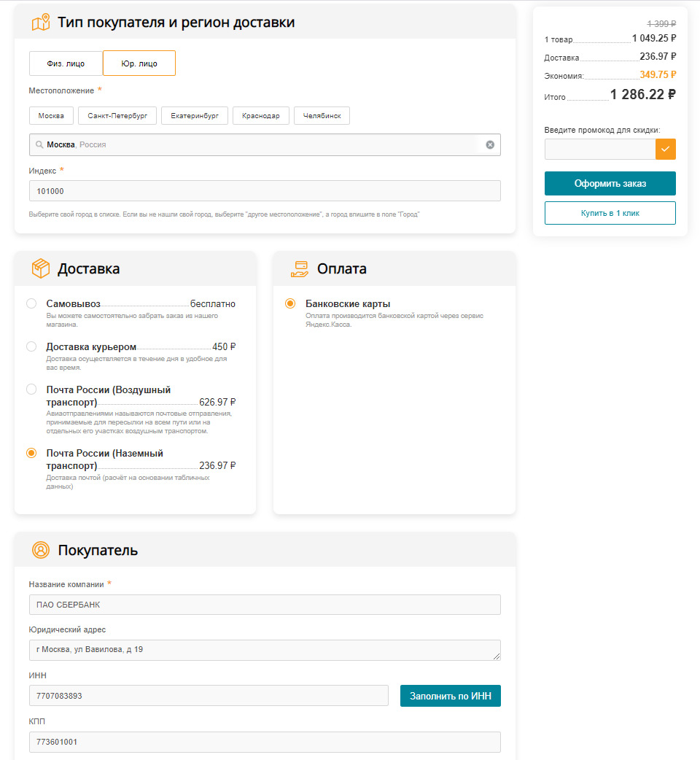Pick Санкт-Петербург quick city option
This screenshot has height=760, width=700.
(x=117, y=116)
